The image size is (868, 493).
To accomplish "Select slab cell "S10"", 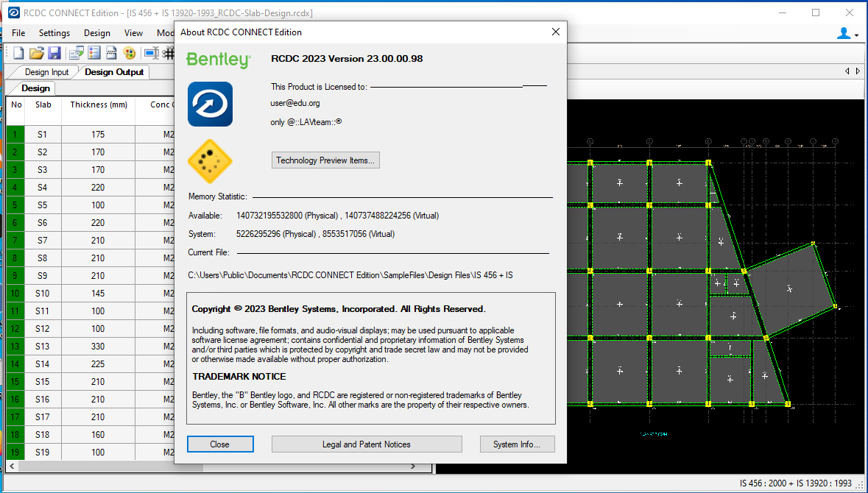I will pos(43,294).
